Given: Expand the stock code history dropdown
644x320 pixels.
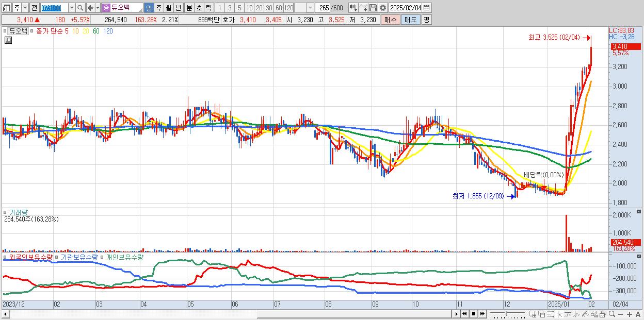Looking at the screenshot, I should (72, 8).
